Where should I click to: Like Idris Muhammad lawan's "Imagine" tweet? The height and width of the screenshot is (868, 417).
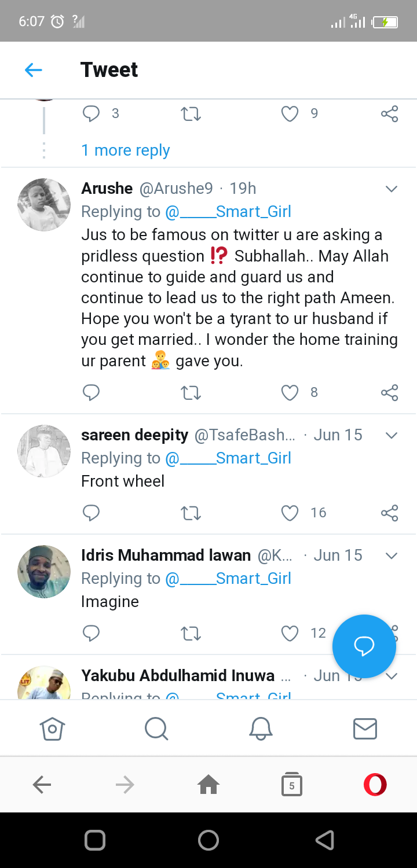tap(290, 633)
